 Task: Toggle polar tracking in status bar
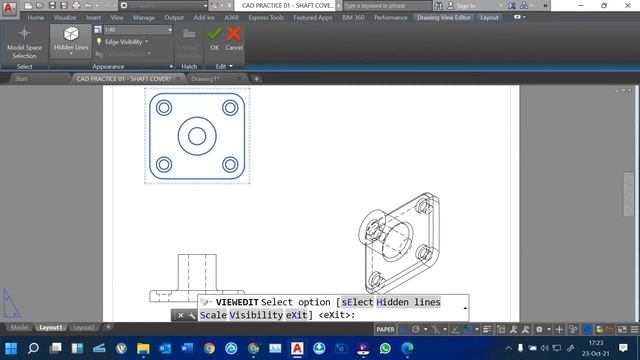[416, 329]
